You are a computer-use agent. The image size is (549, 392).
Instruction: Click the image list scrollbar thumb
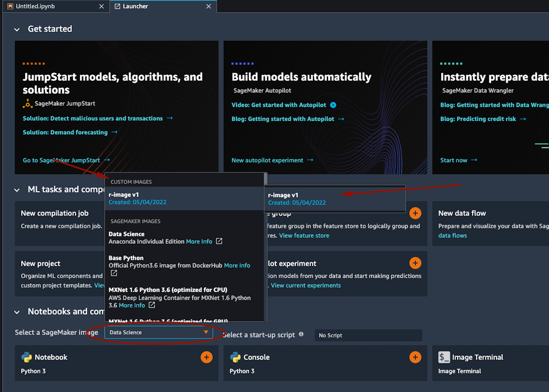[266, 179]
